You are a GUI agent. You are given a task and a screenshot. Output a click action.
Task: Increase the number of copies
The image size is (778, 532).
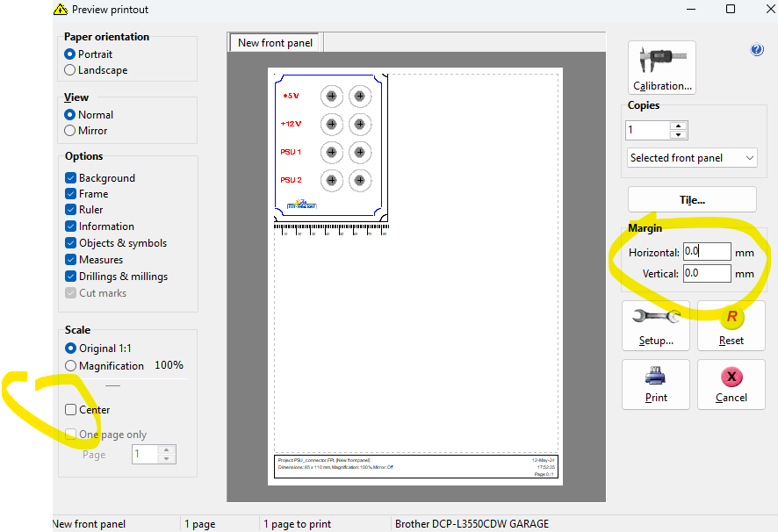(678, 126)
